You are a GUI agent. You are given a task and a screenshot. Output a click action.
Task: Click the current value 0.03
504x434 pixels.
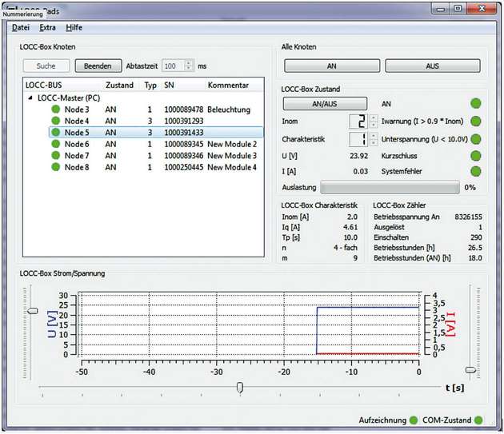tap(361, 172)
